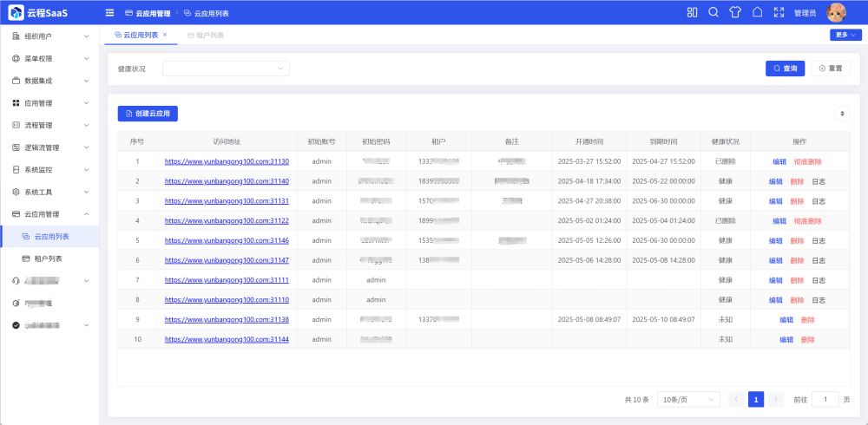
Task: Click the 重置 button
Action: 831,69
